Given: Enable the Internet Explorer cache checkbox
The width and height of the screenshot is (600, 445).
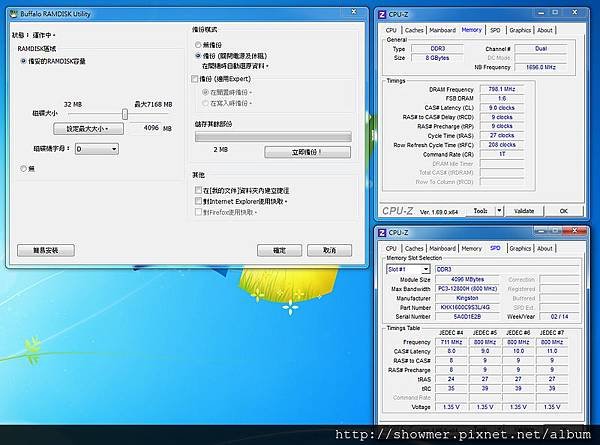Looking at the screenshot, I should (x=198, y=201).
